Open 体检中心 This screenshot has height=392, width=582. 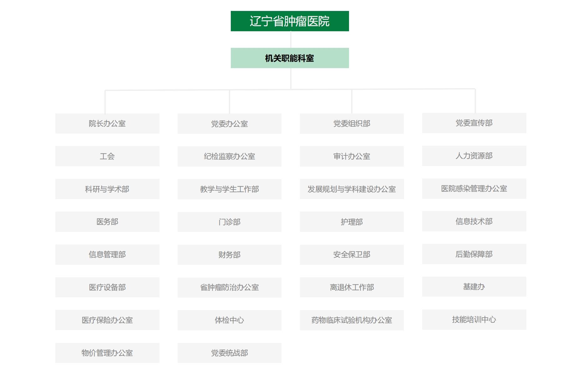tap(230, 320)
